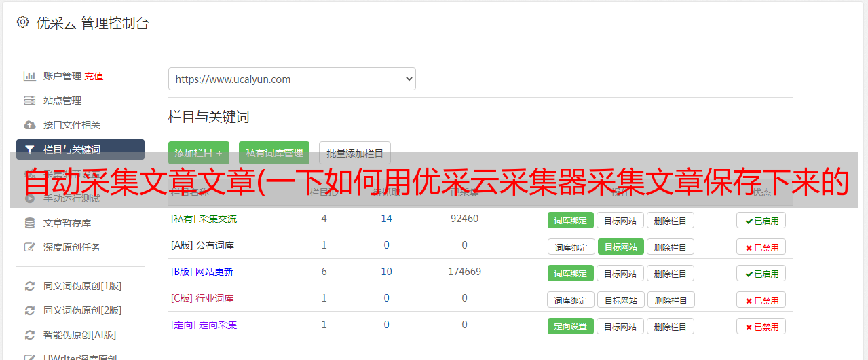Click the 添加栏目 + button
The image size is (868, 360).
coord(198,153)
